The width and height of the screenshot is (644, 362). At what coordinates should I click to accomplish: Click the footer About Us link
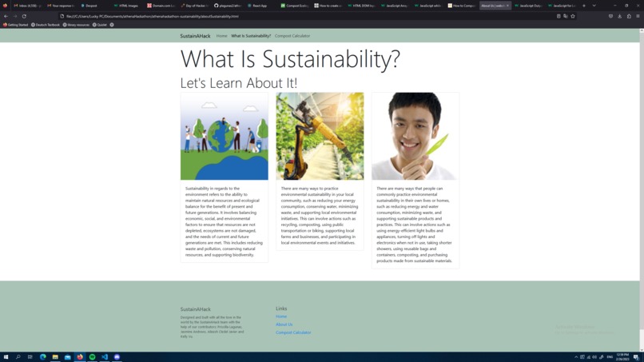coord(284,324)
